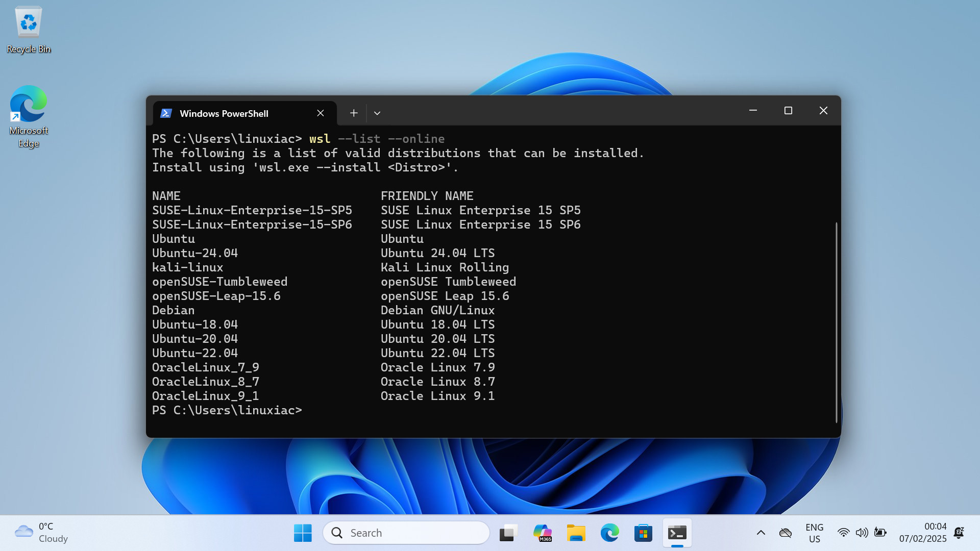Click Ubuntu-20.04 in the NAME column
The height and width of the screenshot is (551, 980).
coord(195,339)
